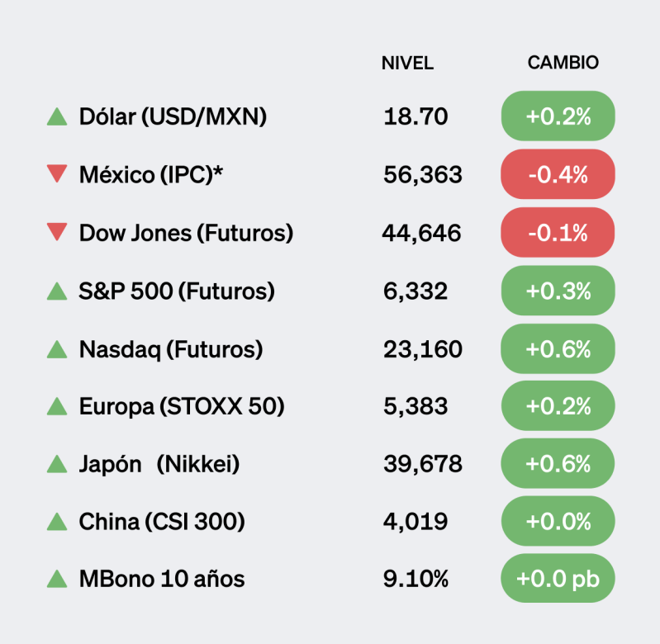Click the green up arrow beside China (CSI 300)
This screenshot has width=660, height=644.
click(57, 522)
